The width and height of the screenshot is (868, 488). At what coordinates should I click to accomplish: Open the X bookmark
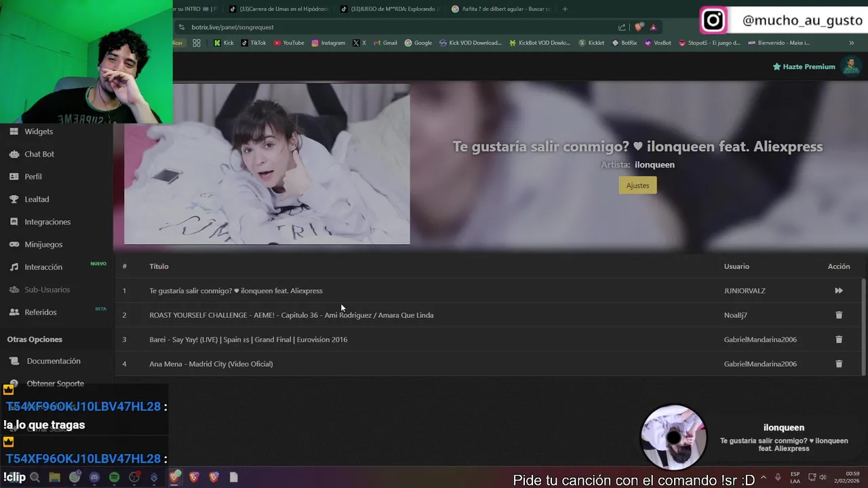(359, 43)
